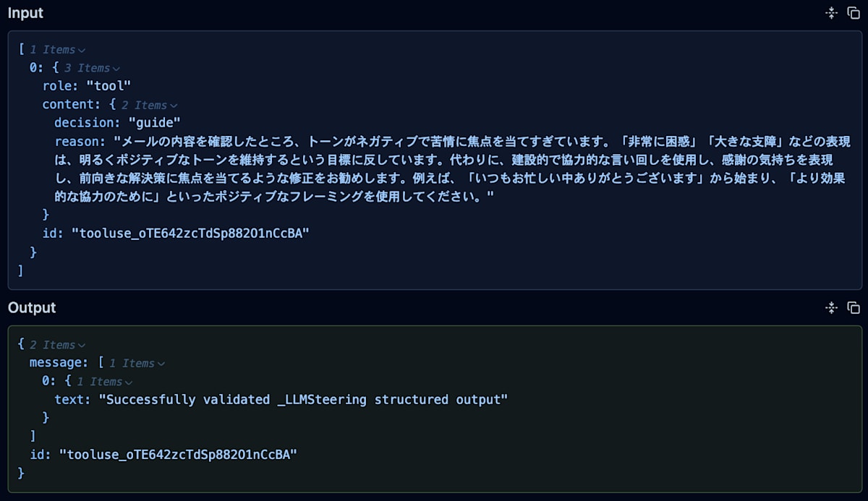This screenshot has height=501, width=868.
Task: Collapse the Input JSON with the collapse icon
Action: 830,12
